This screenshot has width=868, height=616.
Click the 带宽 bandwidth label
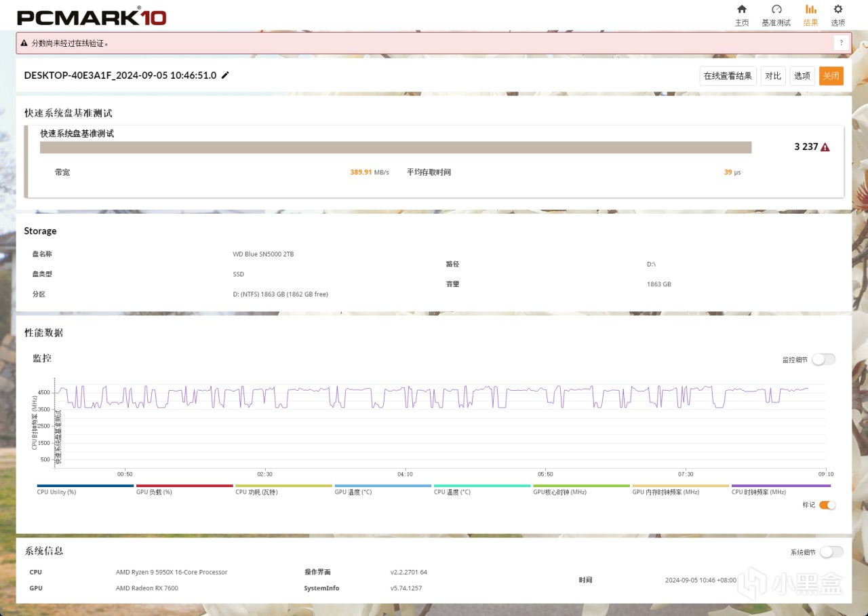[62, 172]
